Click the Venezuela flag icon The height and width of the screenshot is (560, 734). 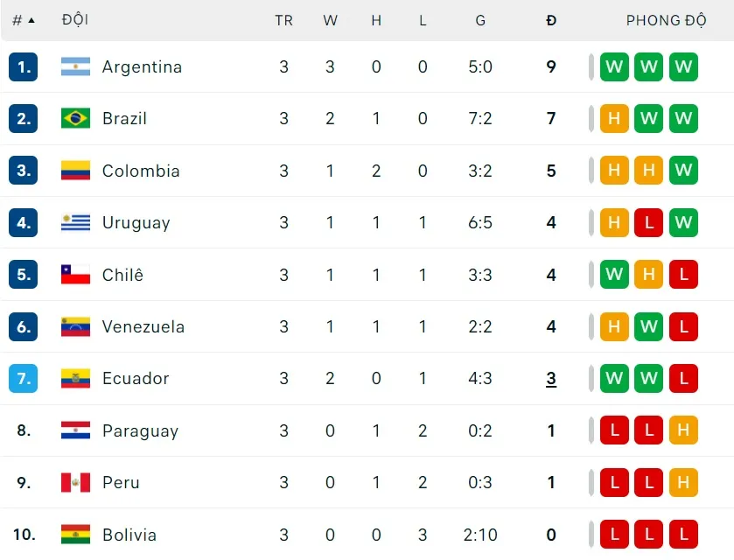pyautogui.click(x=75, y=326)
